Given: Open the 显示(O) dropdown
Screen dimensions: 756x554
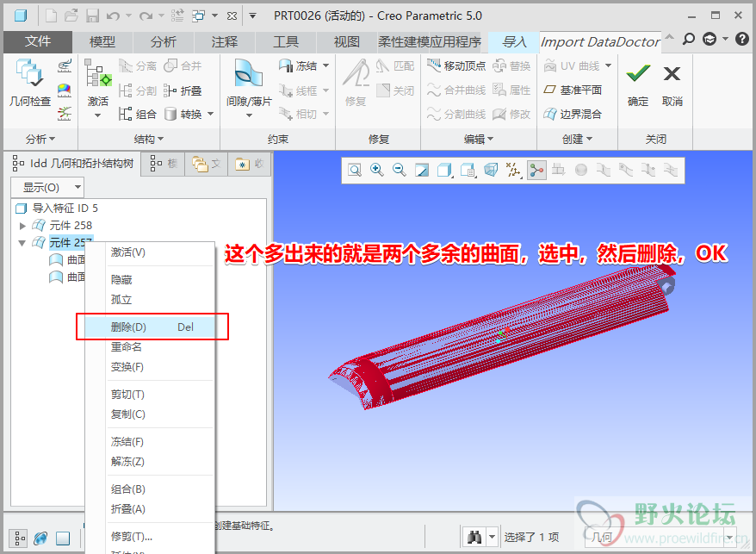Looking at the screenshot, I should click(47, 187).
